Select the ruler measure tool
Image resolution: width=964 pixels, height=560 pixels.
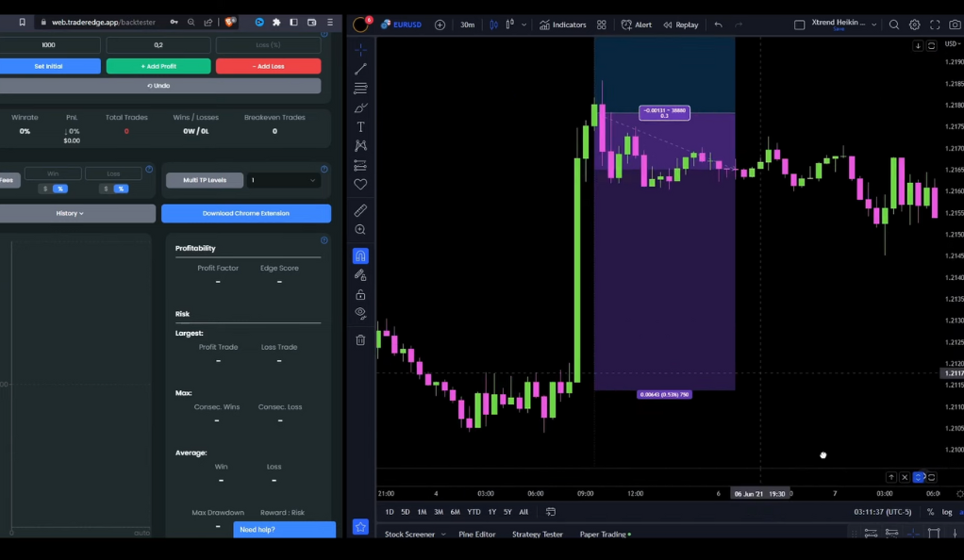click(360, 210)
